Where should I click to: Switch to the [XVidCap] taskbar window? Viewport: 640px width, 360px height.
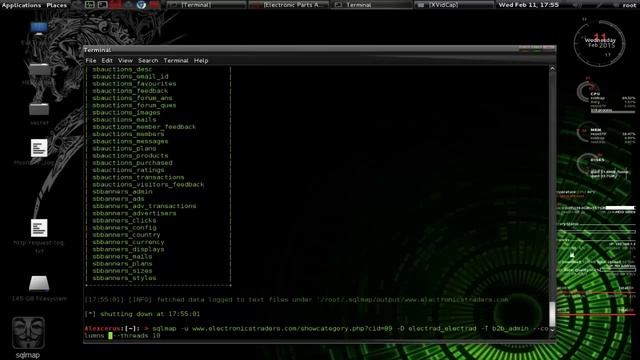tap(454, 5)
